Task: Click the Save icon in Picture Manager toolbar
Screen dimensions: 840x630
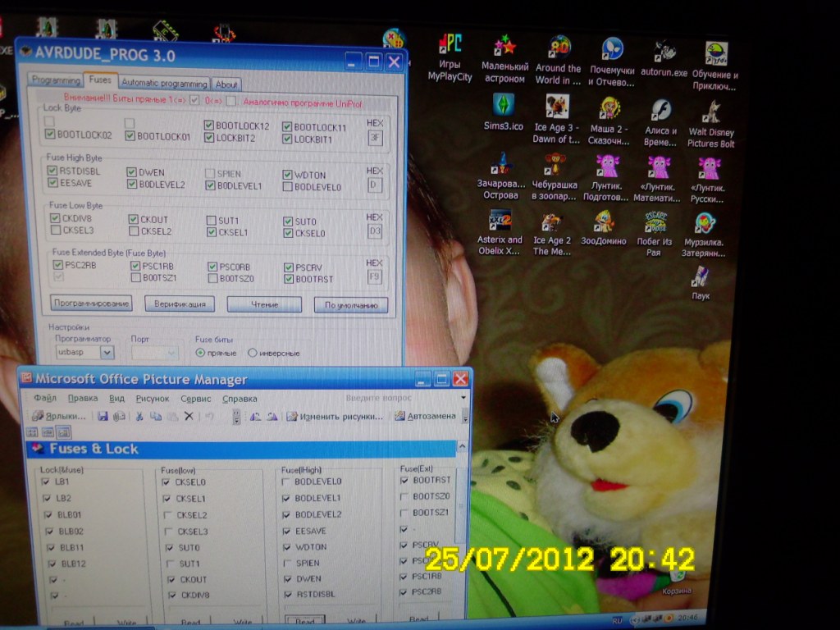Action: coord(103,416)
